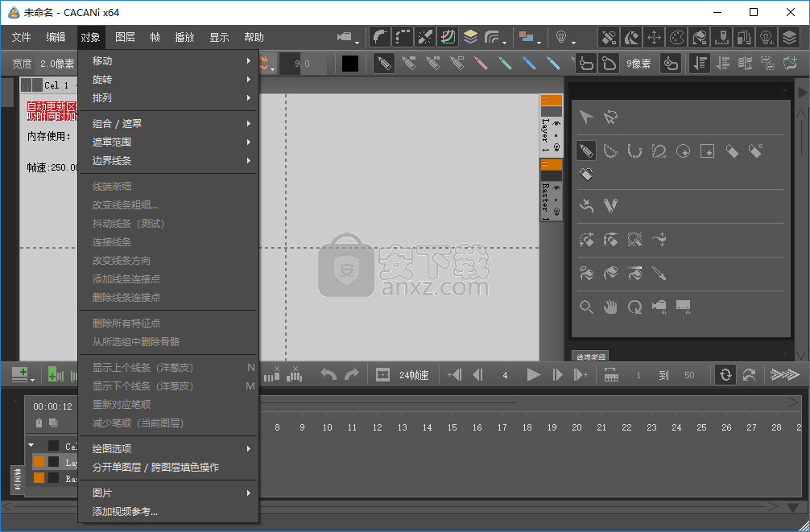Select the plain eraser tool
Screen dimensions: 810x532
coord(731,151)
